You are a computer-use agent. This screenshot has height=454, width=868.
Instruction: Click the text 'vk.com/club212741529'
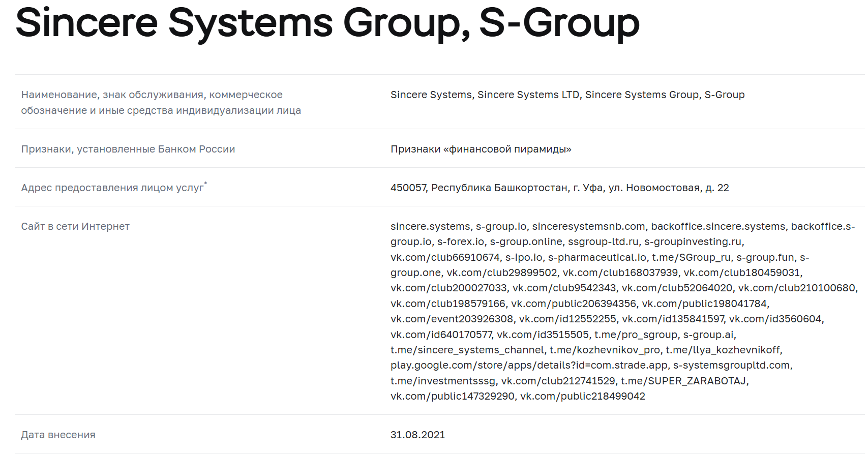coord(558,381)
